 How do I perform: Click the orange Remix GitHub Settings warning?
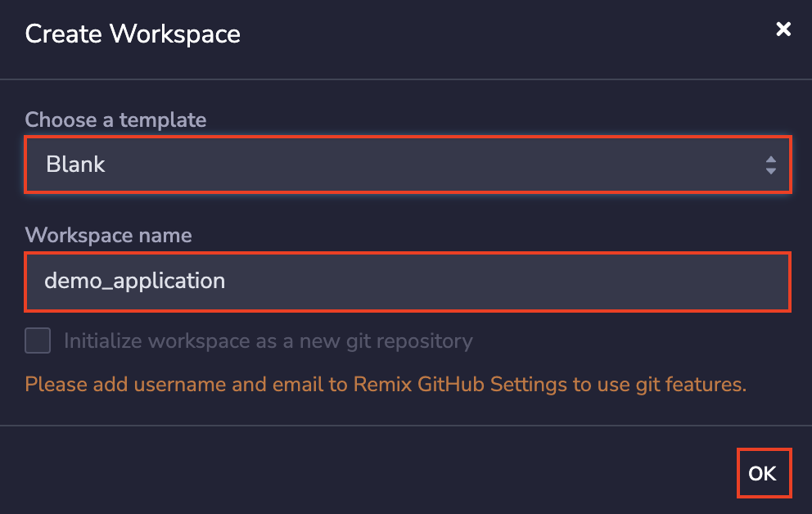click(x=386, y=384)
